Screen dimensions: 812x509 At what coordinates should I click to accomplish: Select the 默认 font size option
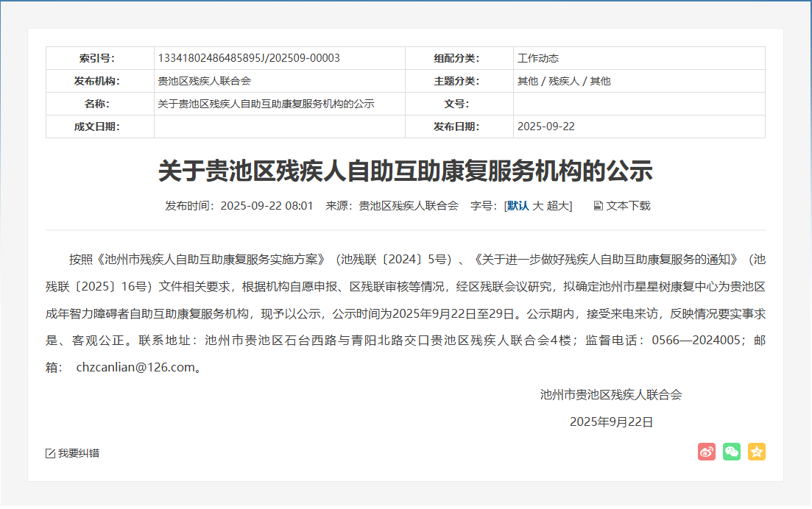518,206
